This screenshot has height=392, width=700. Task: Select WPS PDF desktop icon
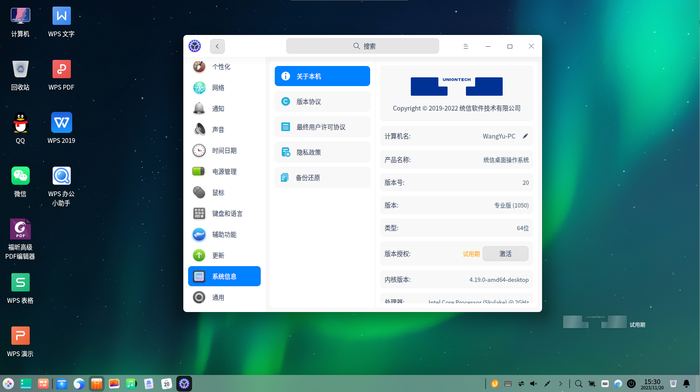61,75
